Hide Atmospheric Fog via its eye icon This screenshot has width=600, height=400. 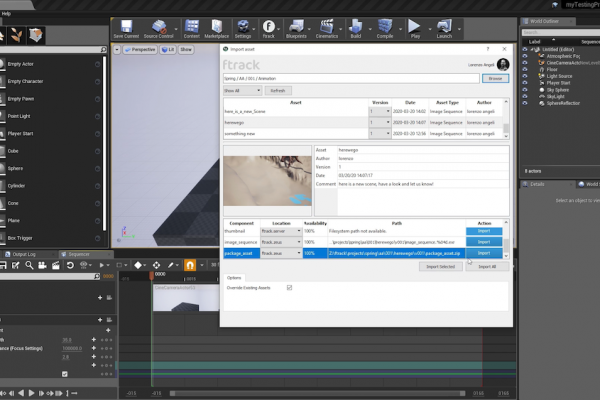coord(525,56)
